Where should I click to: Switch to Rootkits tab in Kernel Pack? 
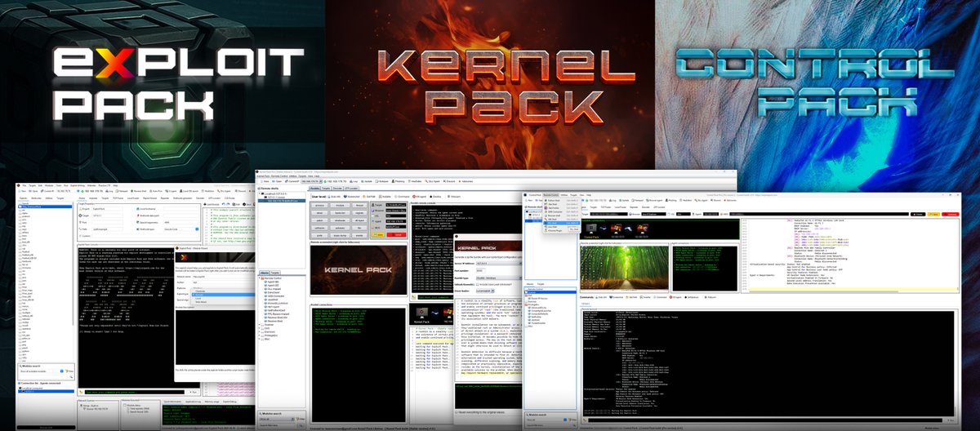[314, 189]
